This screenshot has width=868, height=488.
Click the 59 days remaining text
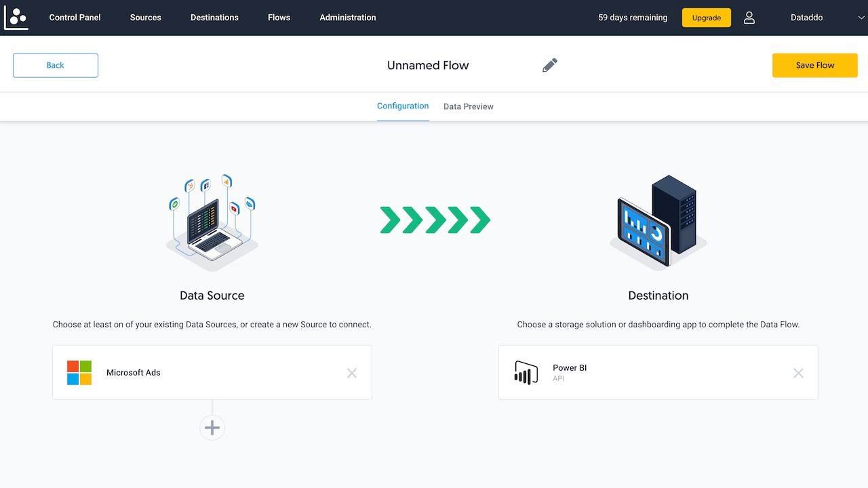633,18
